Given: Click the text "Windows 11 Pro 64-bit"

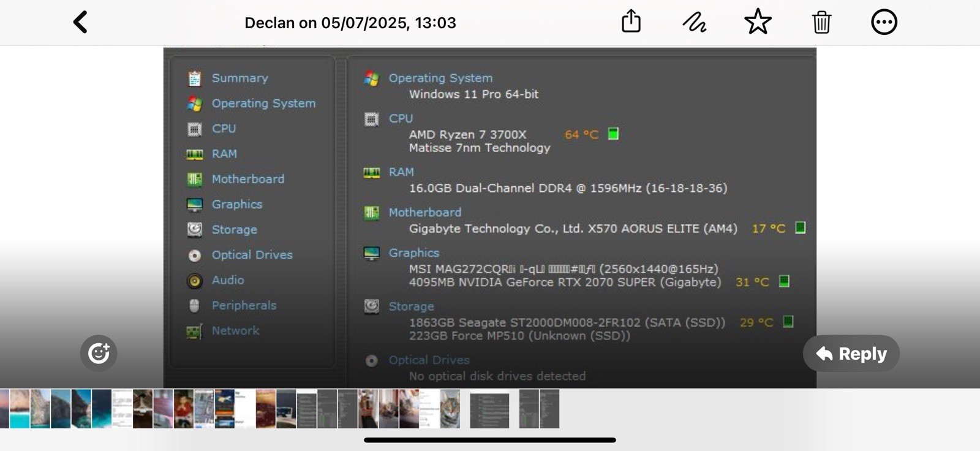Looking at the screenshot, I should tap(474, 94).
